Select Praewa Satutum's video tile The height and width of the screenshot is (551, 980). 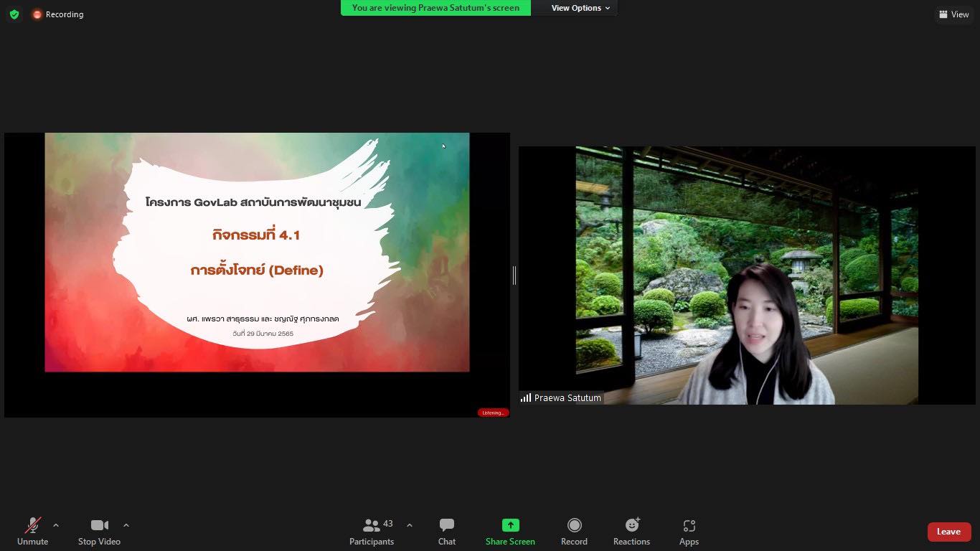pos(747,275)
